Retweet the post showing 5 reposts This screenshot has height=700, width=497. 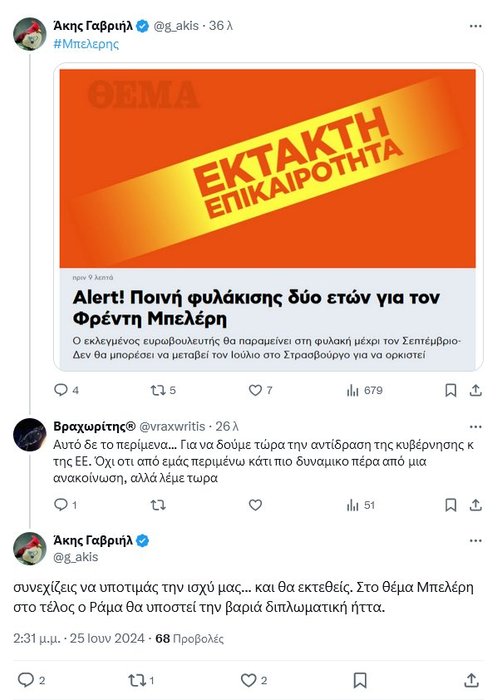[163, 390]
